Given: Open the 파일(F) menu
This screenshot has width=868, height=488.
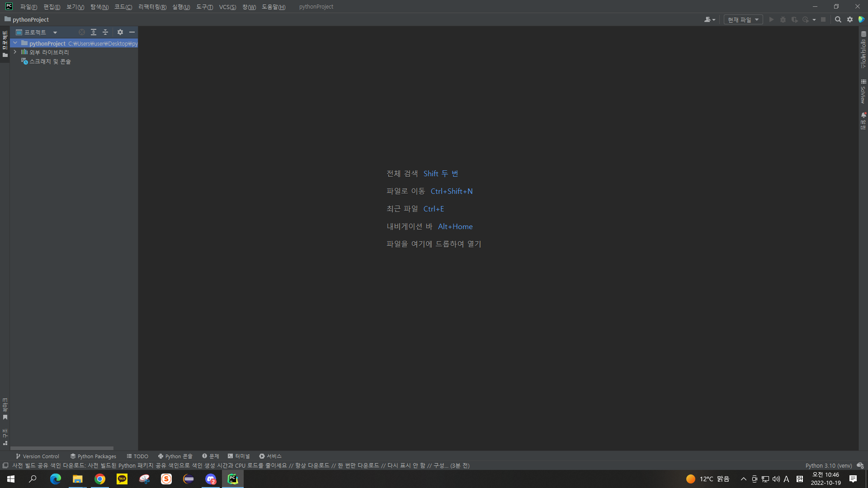Looking at the screenshot, I should 28,7.
